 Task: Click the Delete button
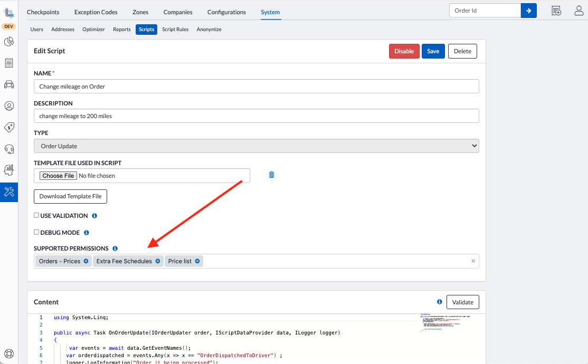pyautogui.click(x=462, y=51)
